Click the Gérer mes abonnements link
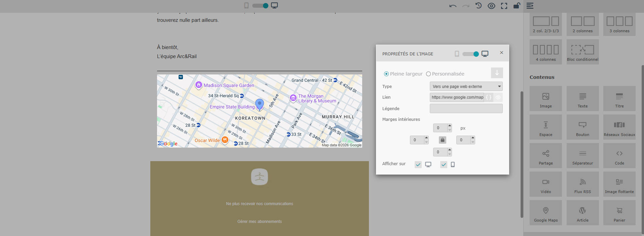The image size is (644, 236). click(x=259, y=222)
